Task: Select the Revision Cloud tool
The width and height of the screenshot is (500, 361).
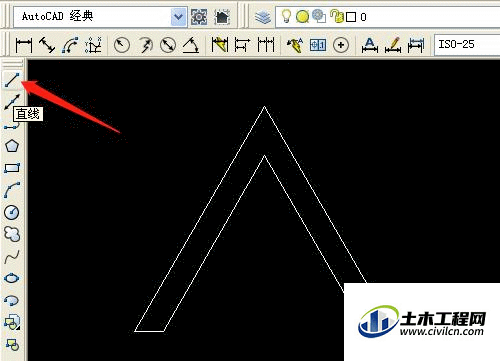Action: coord(12,234)
